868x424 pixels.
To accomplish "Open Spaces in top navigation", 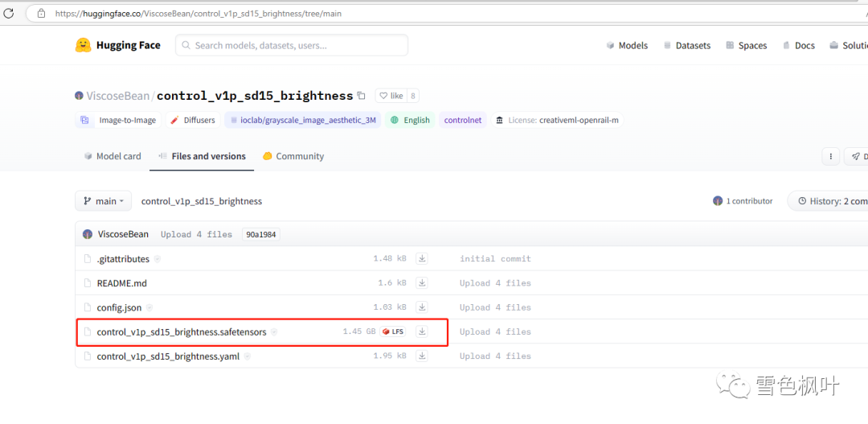I will pos(746,45).
